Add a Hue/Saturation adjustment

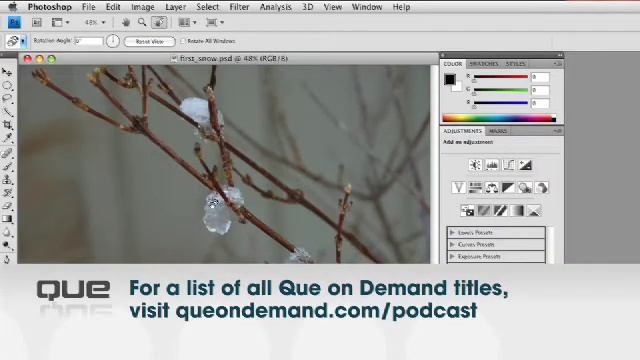(475, 188)
